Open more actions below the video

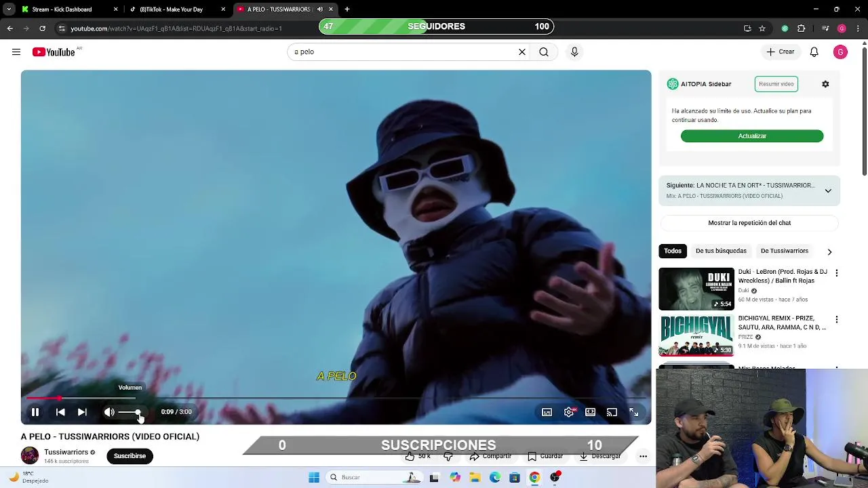643,456
